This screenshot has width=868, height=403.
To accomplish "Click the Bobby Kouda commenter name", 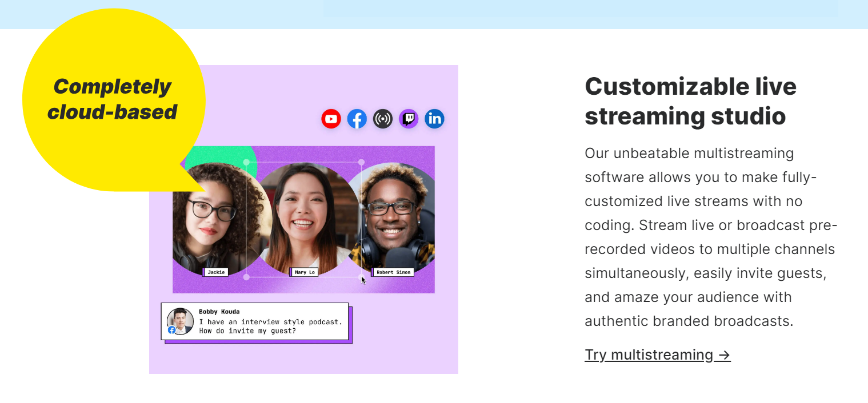I will (x=219, y=312).
